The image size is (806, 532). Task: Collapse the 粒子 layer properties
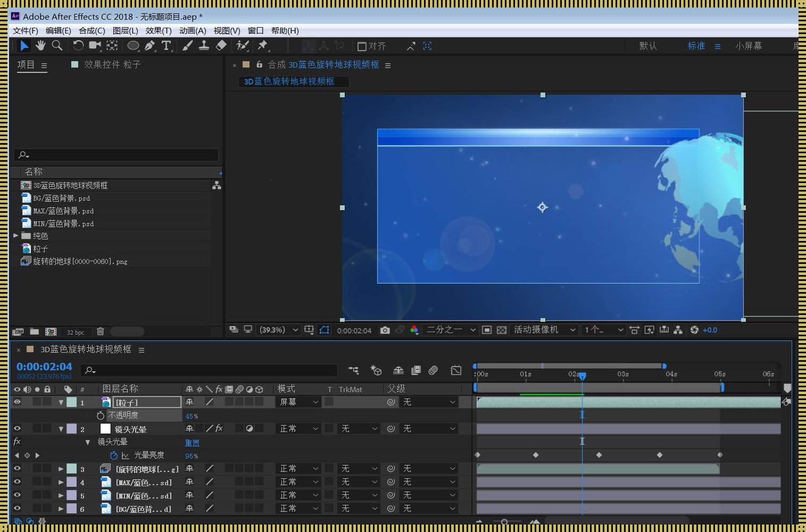point(61,403)
